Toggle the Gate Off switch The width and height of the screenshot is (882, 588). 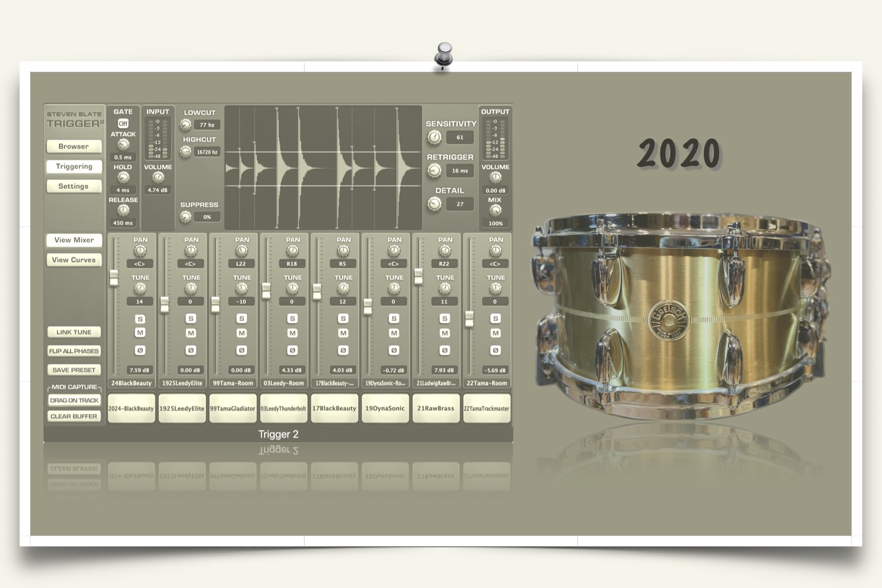tap(123, 123)
